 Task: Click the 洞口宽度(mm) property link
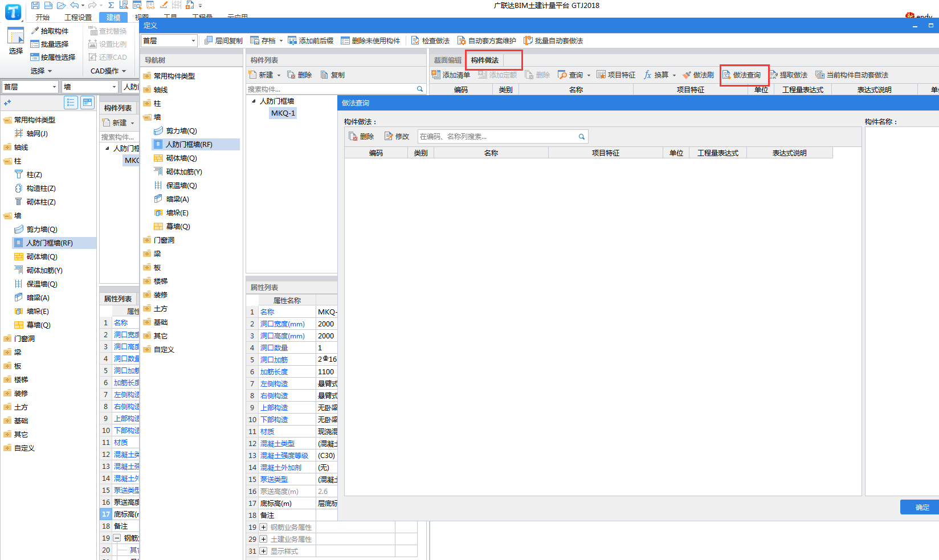[283, 324]
